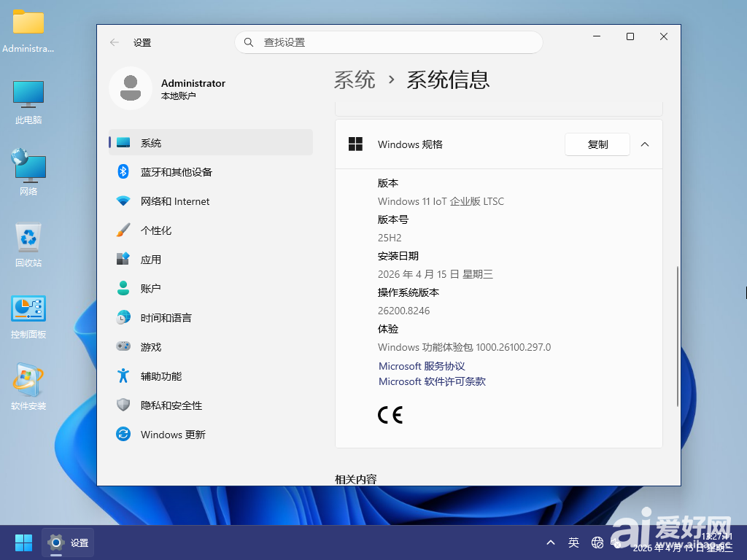
Task: Select the Administrator folder desktop icon
Action: click(x=28, y=31)
